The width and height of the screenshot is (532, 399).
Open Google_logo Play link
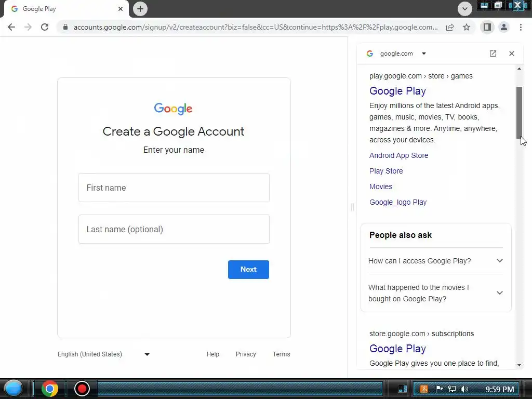pyautogui.click(x=398, y=202)
